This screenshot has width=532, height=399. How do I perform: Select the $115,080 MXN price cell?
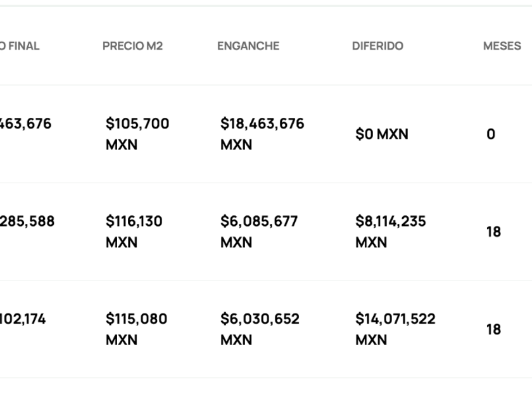click(136, 329)
